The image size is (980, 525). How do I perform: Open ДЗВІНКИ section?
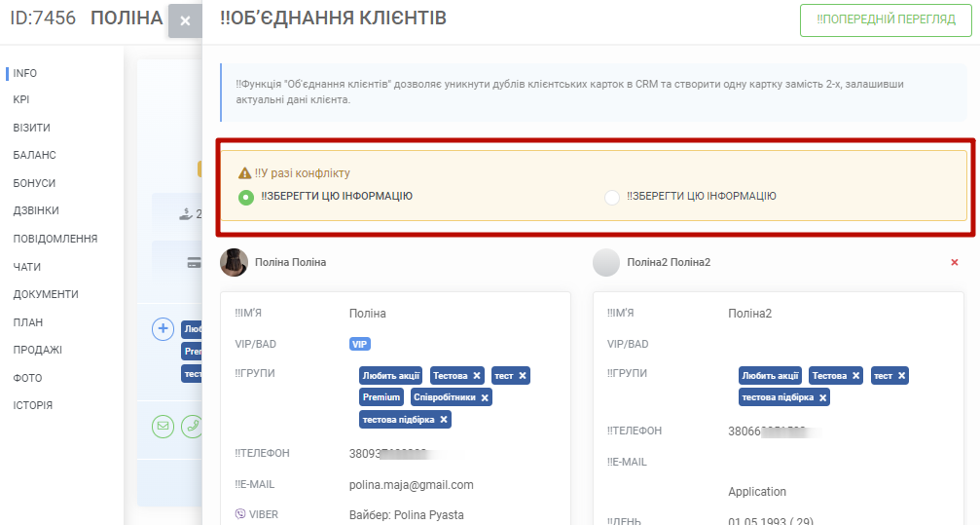[x=36, y=210]
